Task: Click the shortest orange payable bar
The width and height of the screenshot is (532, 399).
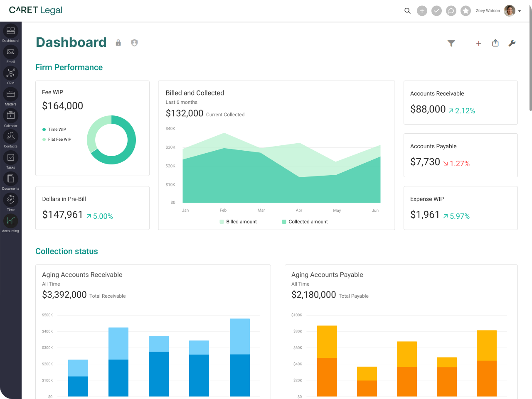Action: pyautogui.click(x=367, y=382)
